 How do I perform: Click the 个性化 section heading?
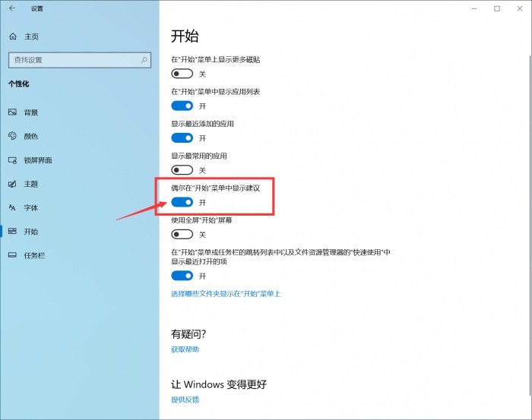click(x=19, y=84)
